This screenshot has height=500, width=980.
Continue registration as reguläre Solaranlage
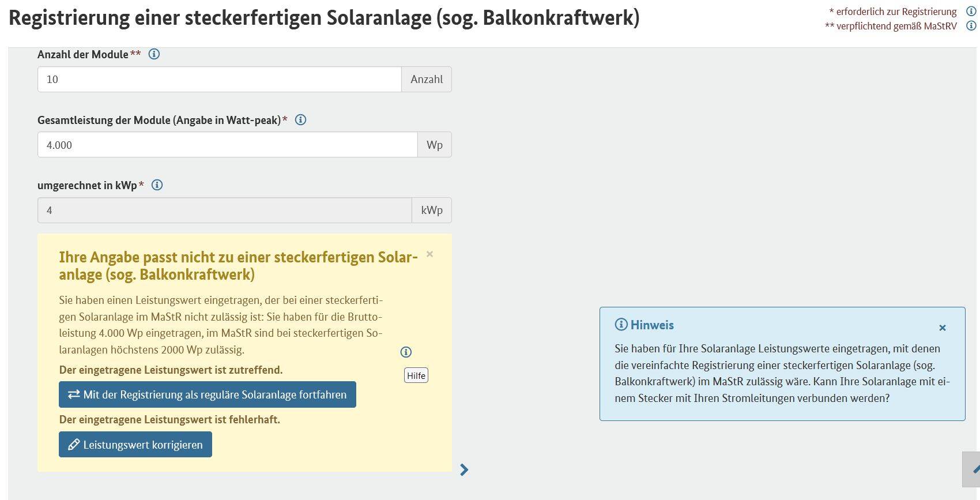coord(208,394)
